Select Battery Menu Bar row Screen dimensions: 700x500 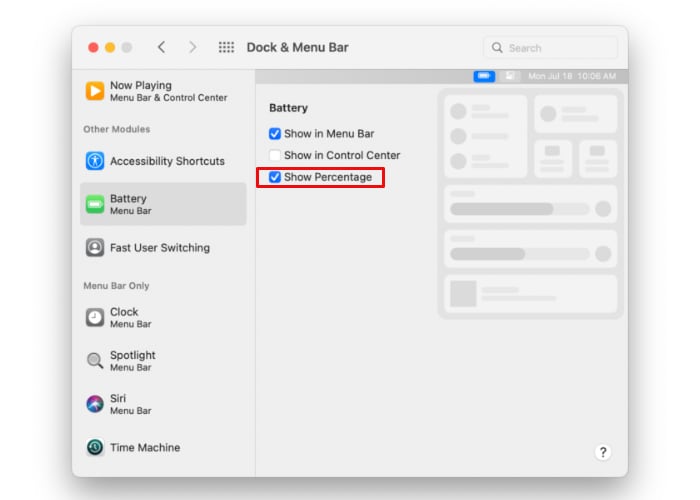pos(163,204)
